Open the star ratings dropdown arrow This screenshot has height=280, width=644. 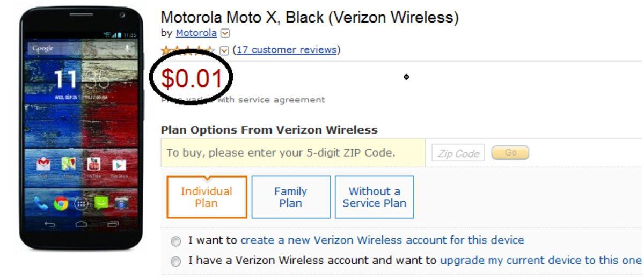[x=224, y=50]
